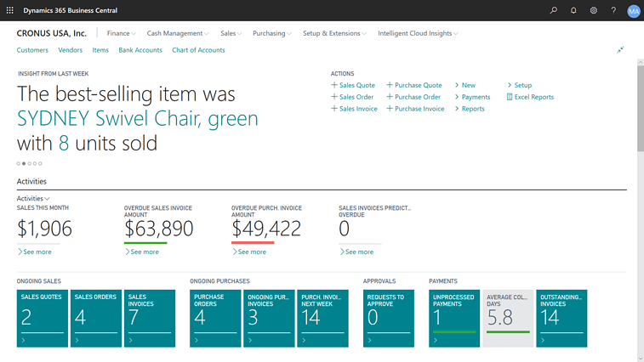Open the Customers link
Viewport: 644px width, 362px height.
pyautogui.click(x=32, y=50)
